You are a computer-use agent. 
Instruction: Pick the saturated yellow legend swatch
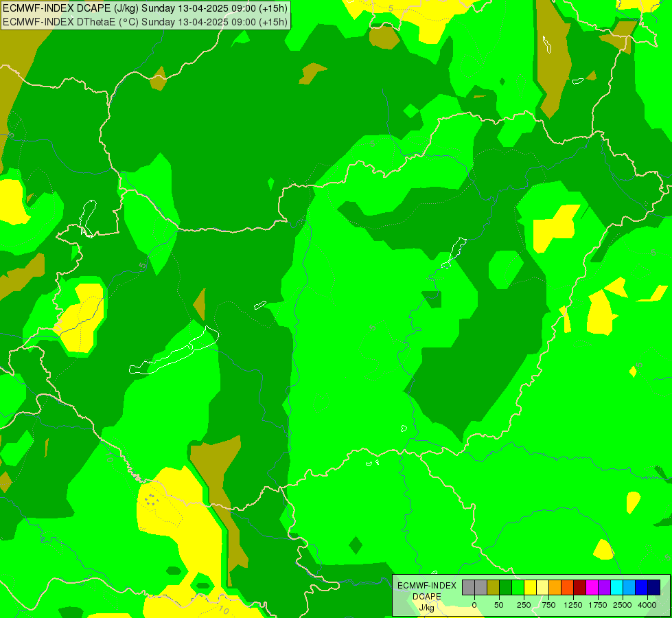pos(530,588)
